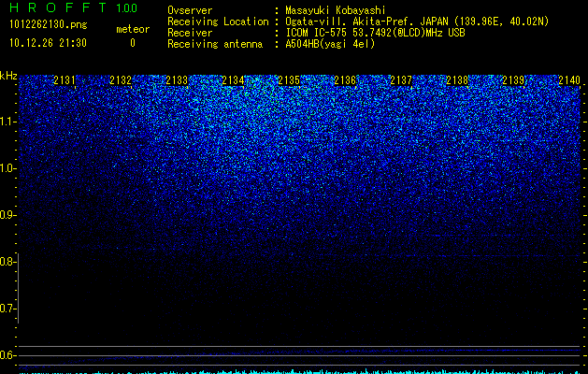Click the 2136 time marker
588x374 pixels.
[345, 79]
